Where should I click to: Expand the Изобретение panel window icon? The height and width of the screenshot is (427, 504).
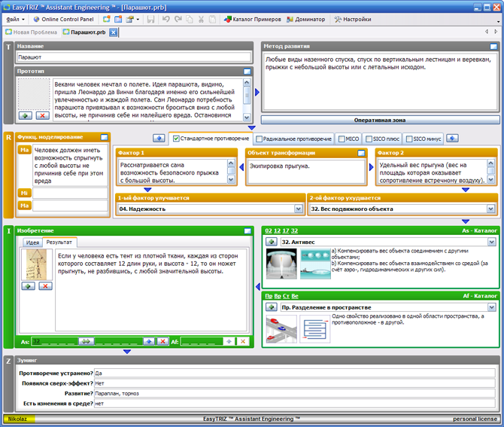click(x=247, y=230)
